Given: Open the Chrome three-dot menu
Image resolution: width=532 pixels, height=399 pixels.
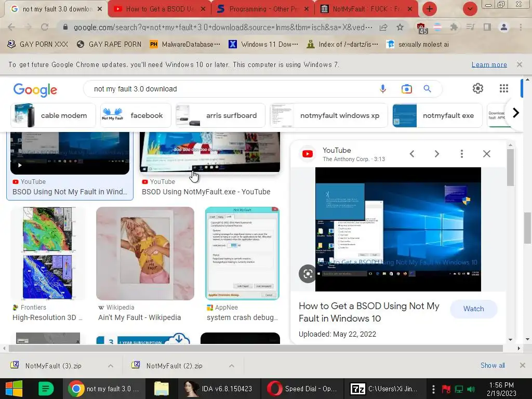Looking at the screenshot, I should (521, 27).
